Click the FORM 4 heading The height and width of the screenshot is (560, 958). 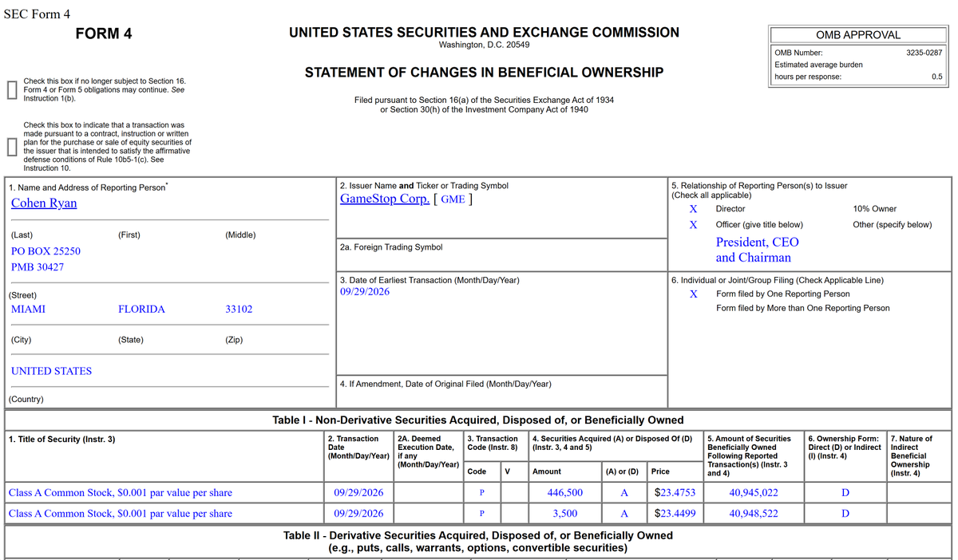pos(104,34)
